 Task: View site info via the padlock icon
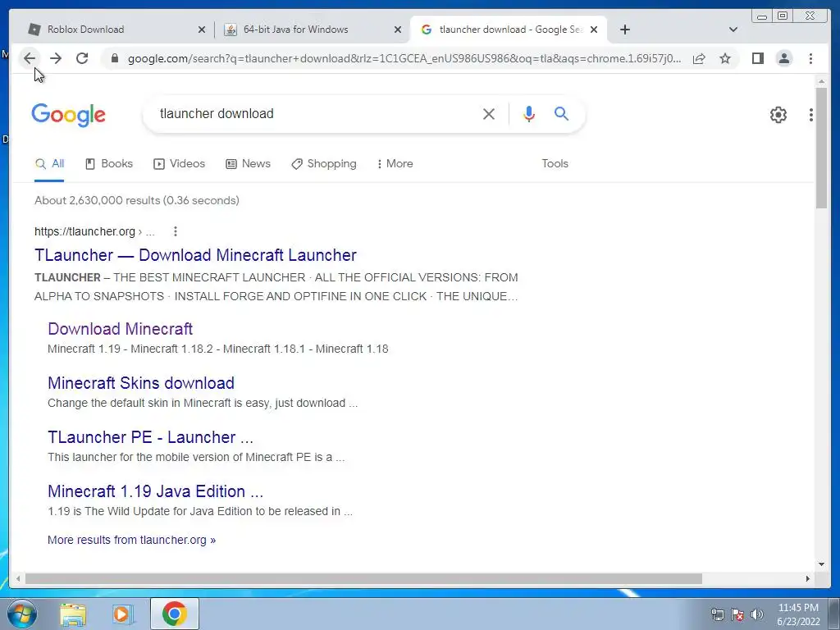(115, 58)
